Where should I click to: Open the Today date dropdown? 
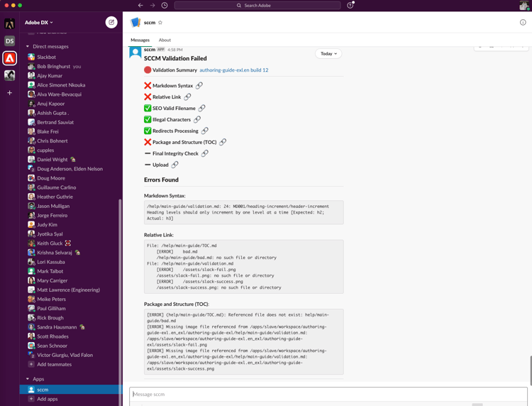pyautogui.click(x=328, y=54)
